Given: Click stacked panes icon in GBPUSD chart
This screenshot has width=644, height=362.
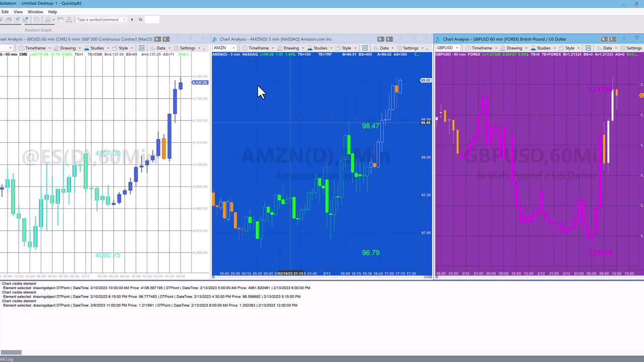Looking at the screenshot, I should pyautogui.click(x=588, y=48).
